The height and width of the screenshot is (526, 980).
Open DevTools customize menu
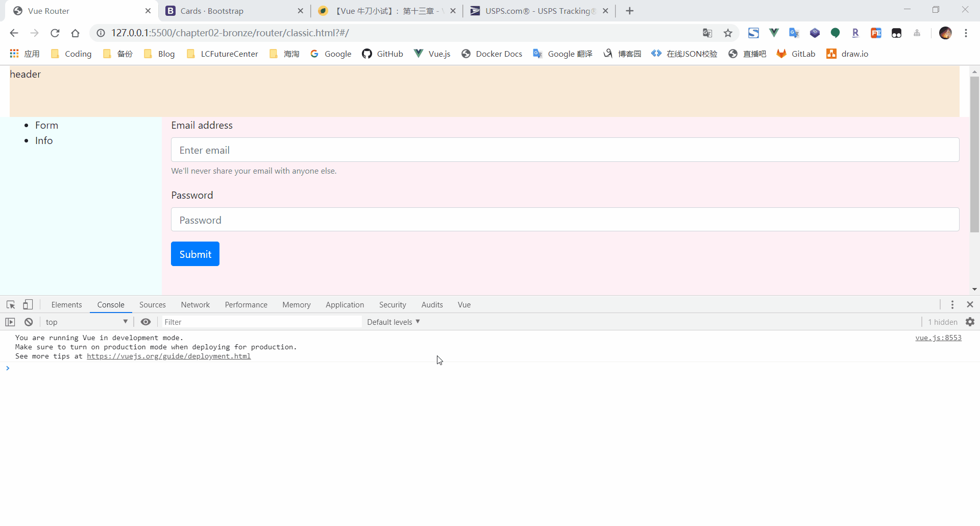(952, 305)
